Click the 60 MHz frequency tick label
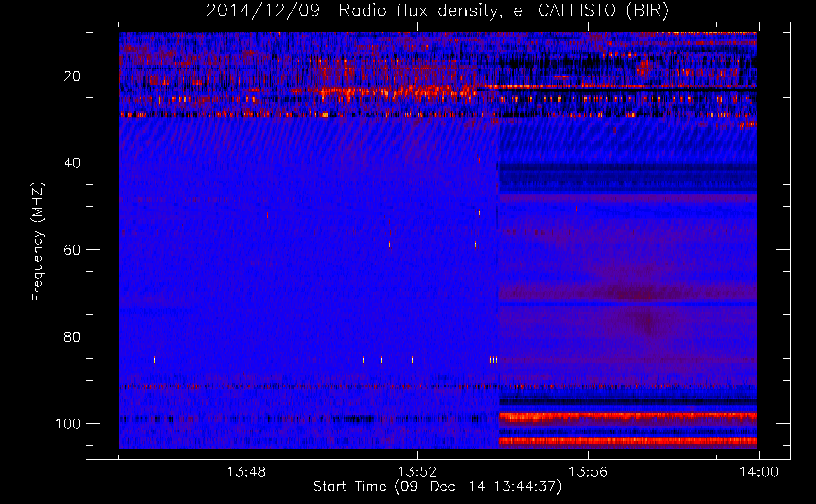The image size is (816, 504). click(73, 250)
